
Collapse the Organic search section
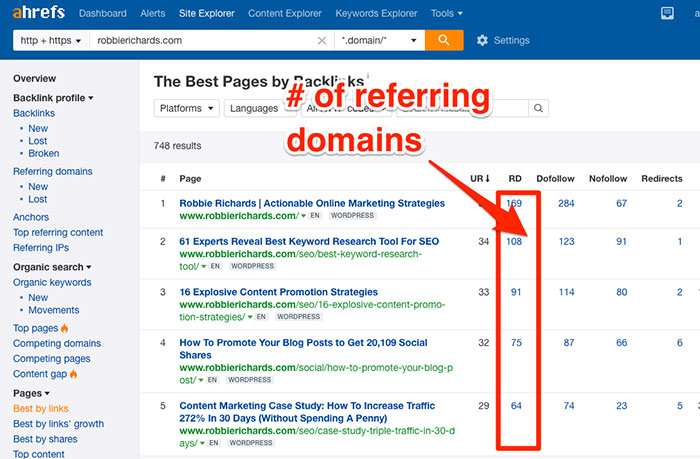tap(52, 267)
